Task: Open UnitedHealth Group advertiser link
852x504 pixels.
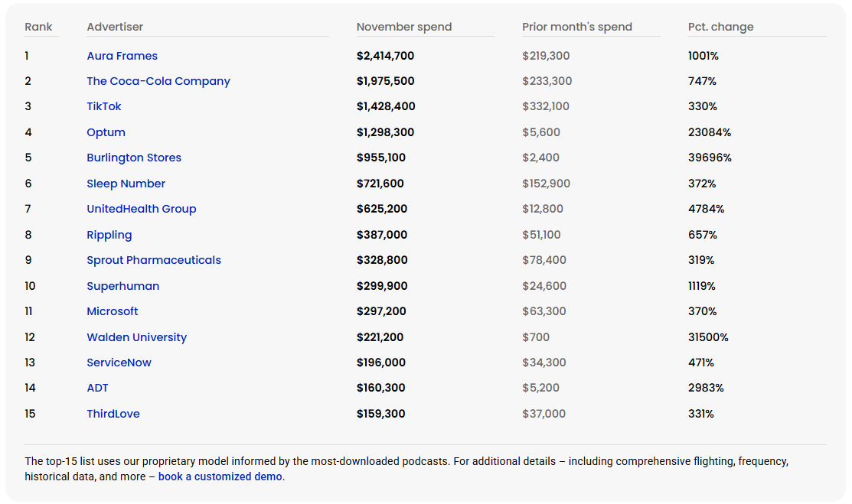Action: [141, 209]
